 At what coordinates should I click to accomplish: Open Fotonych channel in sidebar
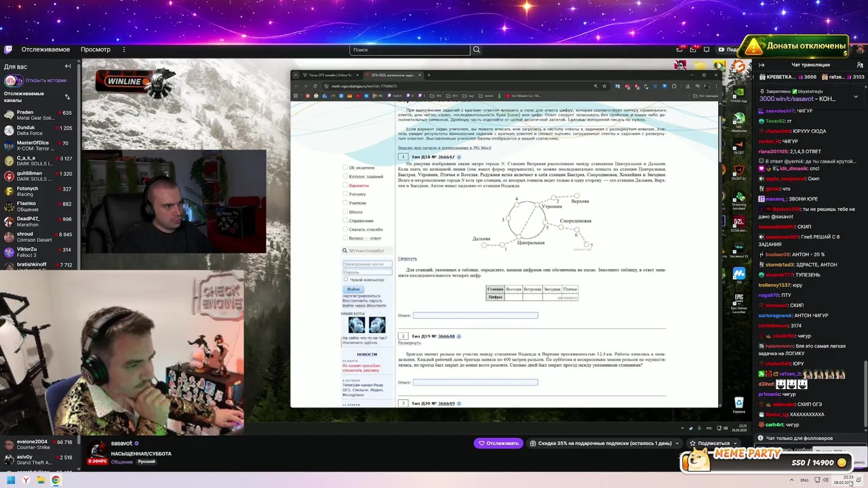click(39, 191)
